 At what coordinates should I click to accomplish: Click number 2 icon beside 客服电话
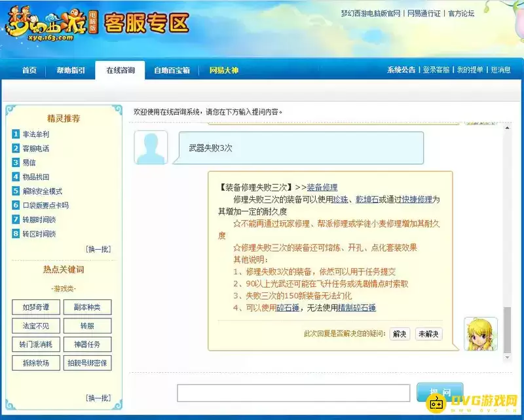tap(16, 148)
